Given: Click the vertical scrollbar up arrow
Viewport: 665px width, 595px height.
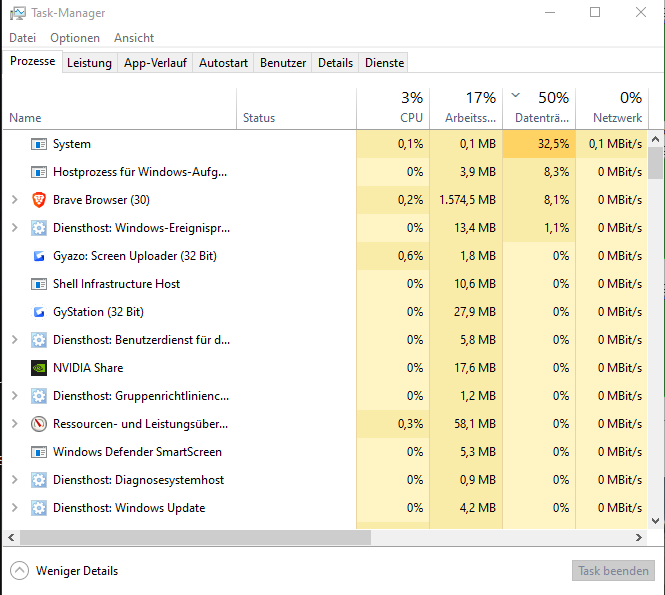Looking at the screenshot, I should 656,139.
